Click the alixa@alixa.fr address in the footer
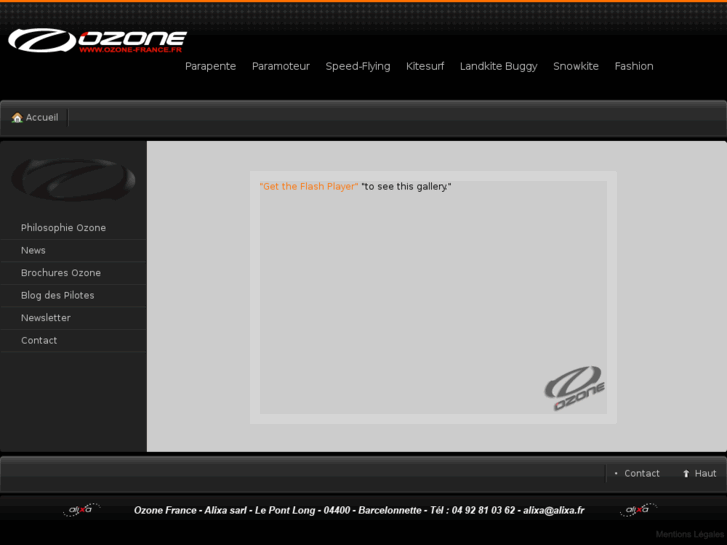 pyautogui.click(x=554, y=510)
